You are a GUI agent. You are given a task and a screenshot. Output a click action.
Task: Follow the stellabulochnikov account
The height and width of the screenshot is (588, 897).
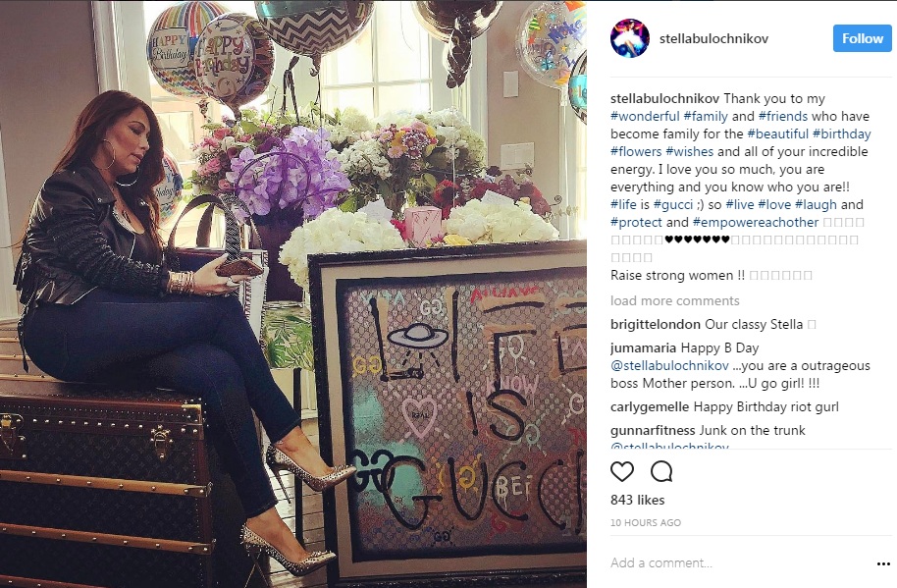pos(862,38)
